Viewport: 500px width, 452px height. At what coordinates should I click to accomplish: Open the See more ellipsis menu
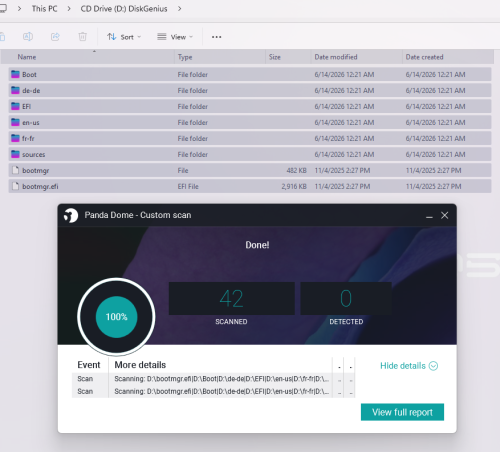click(x=216, y=37)
